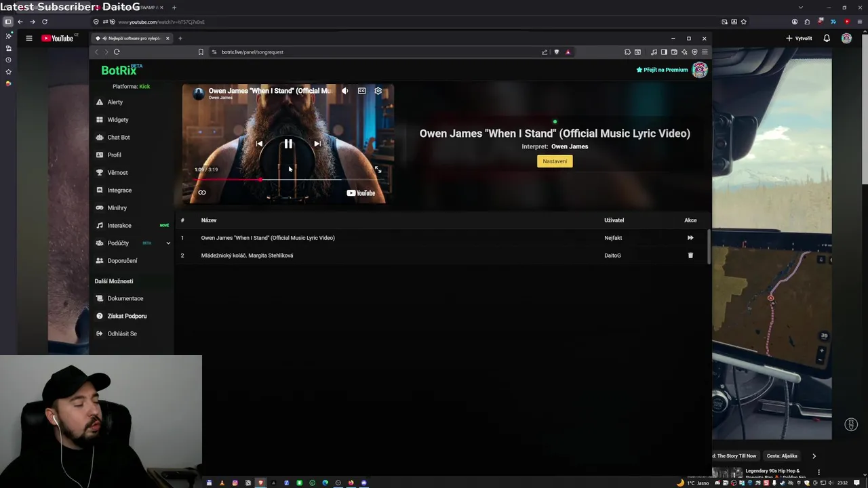Open the taskbar clock showing 23:32
Viewport: 868px width, 488px height.
pos(842,483)
